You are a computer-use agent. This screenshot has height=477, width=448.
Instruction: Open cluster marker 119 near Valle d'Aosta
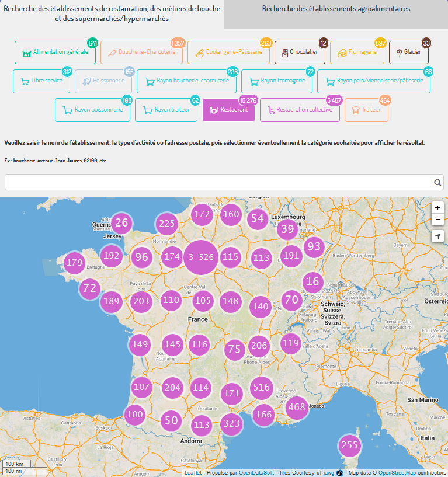coord(291,343)
